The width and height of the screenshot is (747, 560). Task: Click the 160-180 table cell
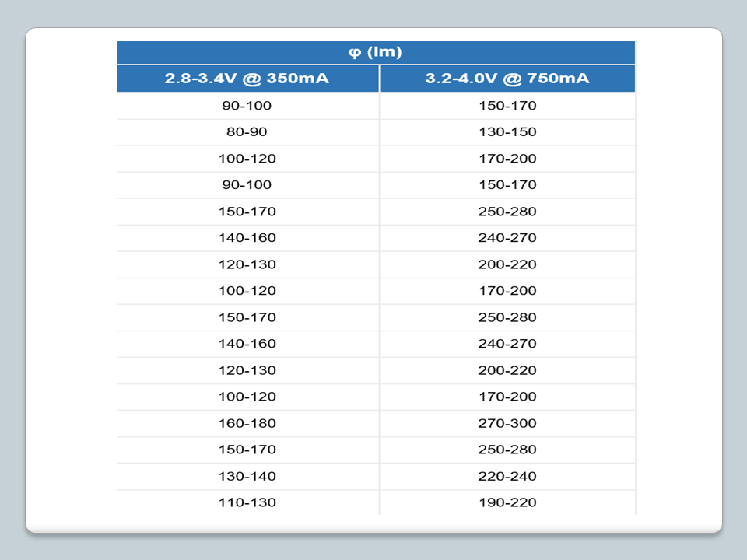(247, 423)
